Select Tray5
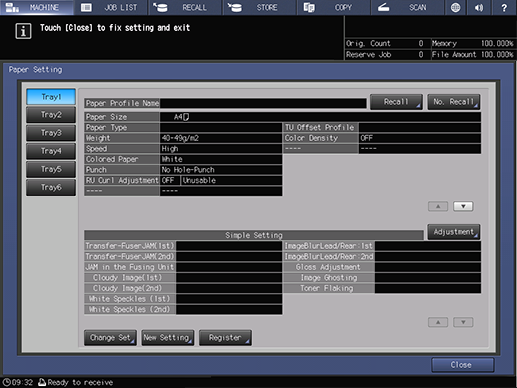The image size is (517, 388). [x=51, y=169]
